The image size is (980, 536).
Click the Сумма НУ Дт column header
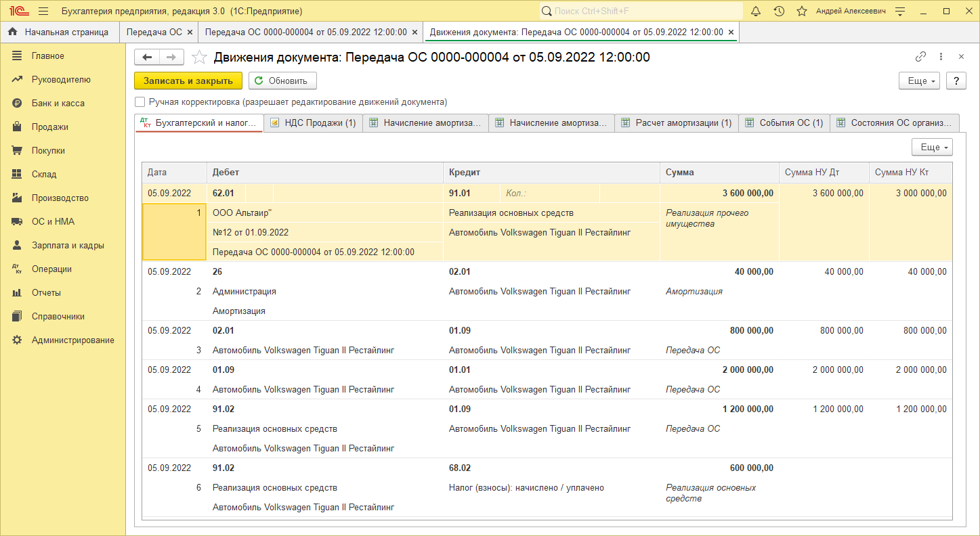pyautogui.click(x=824, y=173)
